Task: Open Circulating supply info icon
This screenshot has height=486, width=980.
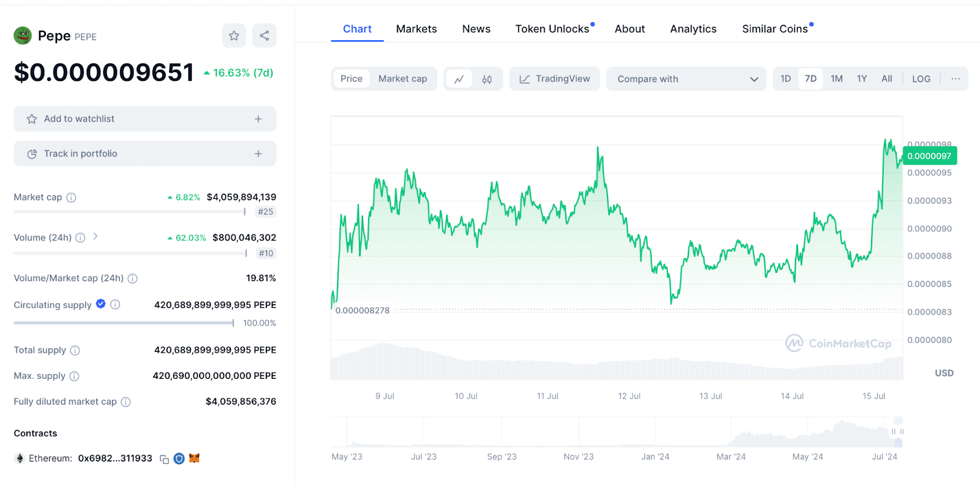Action: pos(115,304)
